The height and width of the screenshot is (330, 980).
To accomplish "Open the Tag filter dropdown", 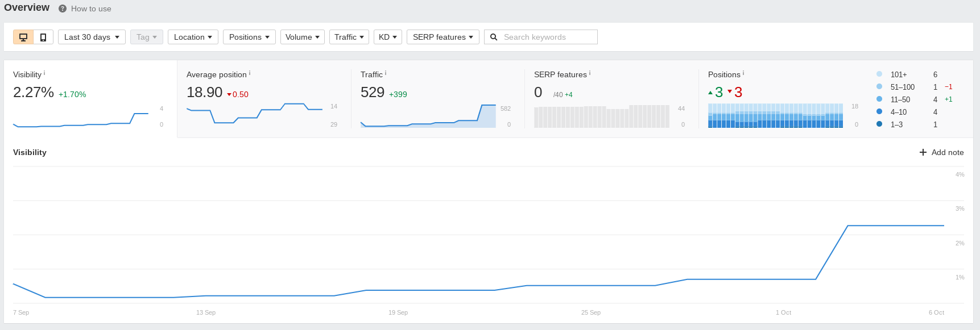I will [x=147, y=37].
